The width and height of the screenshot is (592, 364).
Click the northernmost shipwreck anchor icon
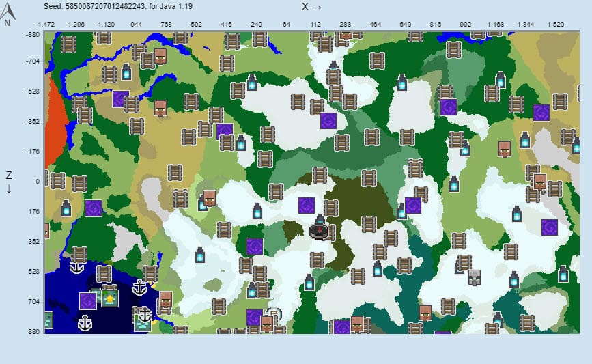tap(76, 267)
